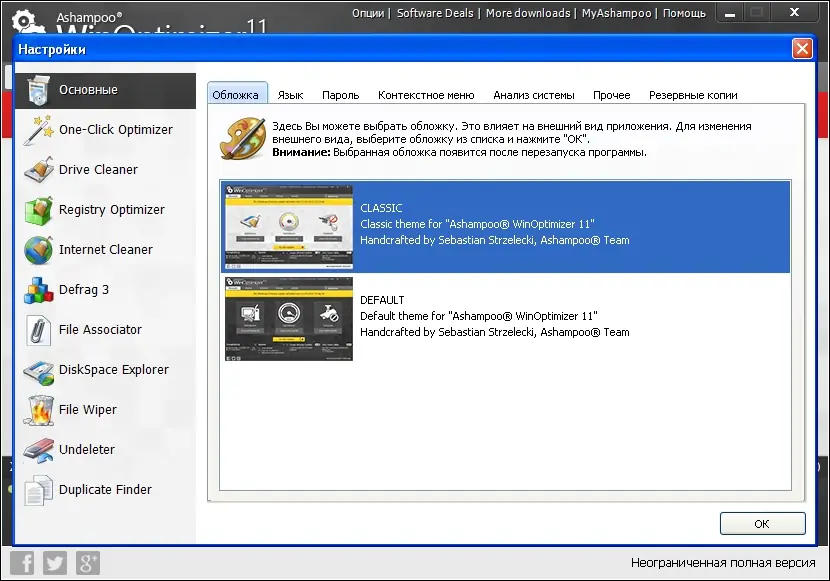Viewport: 830px width, 581px height.
Task: Click the Неограниченная полная версия status text
Action: pyautogui.click(x=723, y=563)
